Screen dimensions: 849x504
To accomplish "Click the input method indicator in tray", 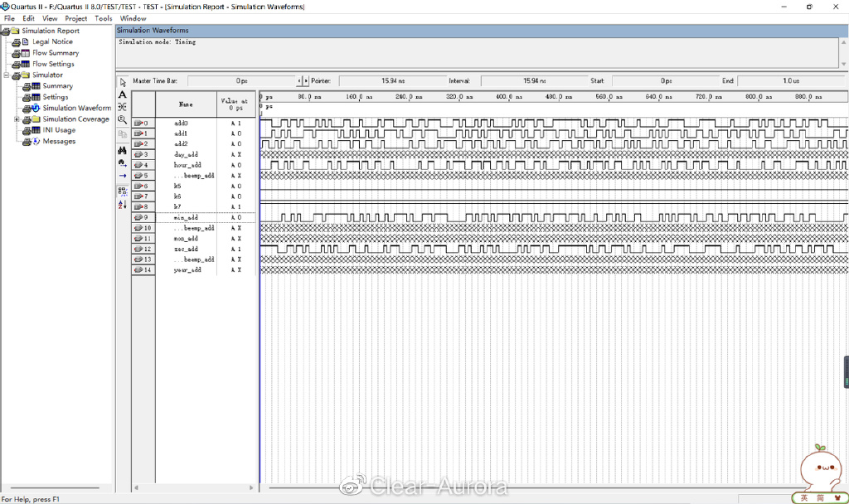I will tap(820, 498).
